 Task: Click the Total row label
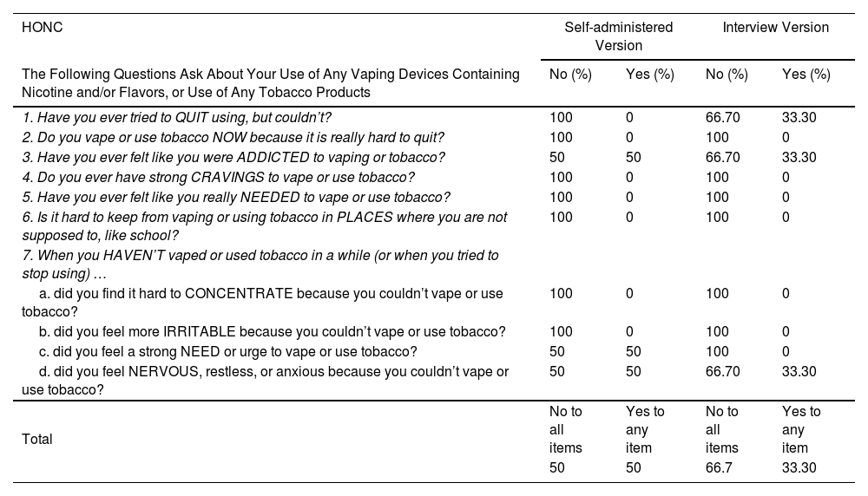point(37,440)
